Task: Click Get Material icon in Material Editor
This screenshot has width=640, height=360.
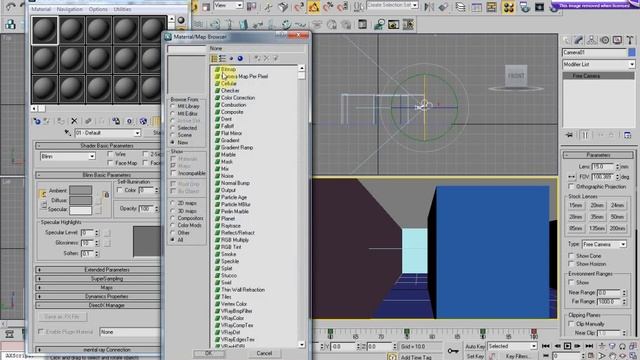Action: (x=37, y=121)
